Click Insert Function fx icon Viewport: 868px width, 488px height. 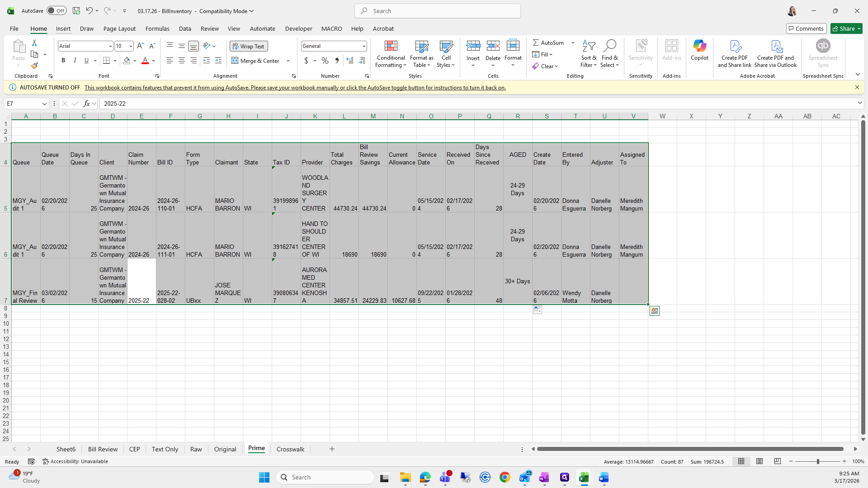(86, 103)
